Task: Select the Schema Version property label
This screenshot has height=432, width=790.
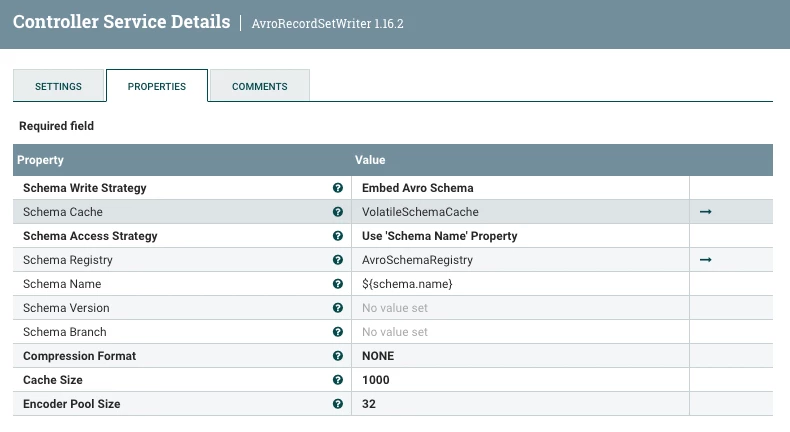Action: [x=66, y=307]
